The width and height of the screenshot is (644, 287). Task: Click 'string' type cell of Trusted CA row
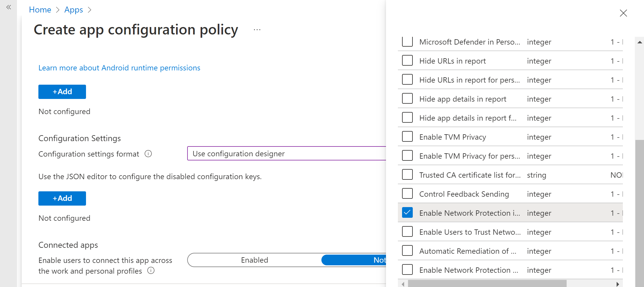click(537, 175)
